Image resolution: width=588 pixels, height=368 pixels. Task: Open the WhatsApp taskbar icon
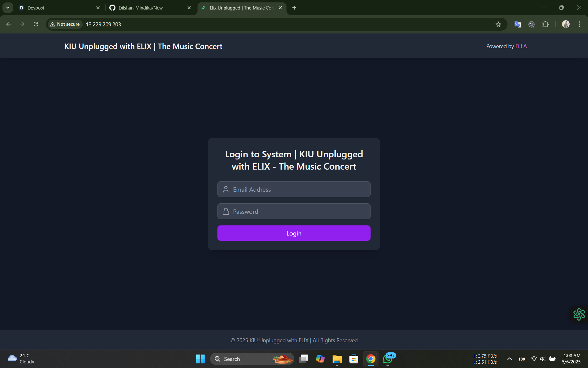coord(388,359)
